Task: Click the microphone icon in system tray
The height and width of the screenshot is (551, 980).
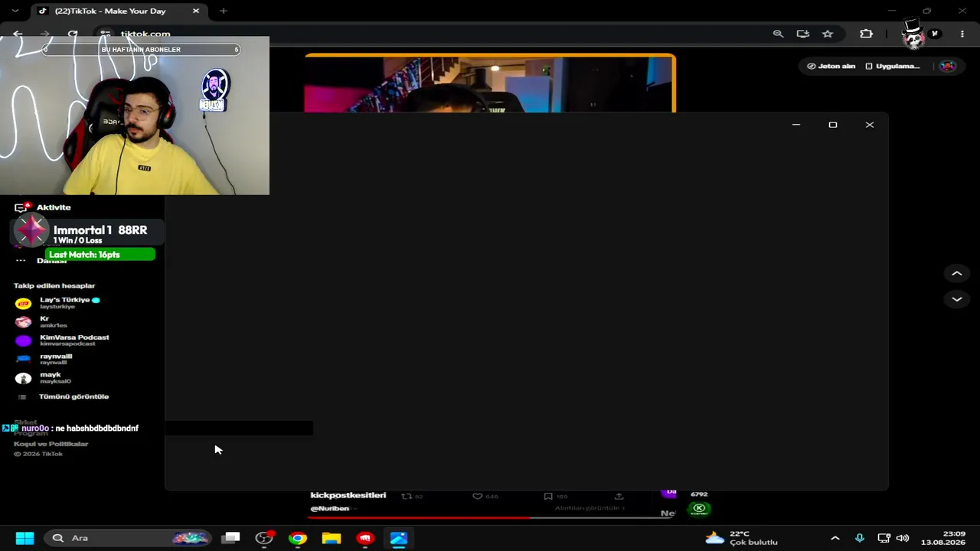Action: point(859,538)
